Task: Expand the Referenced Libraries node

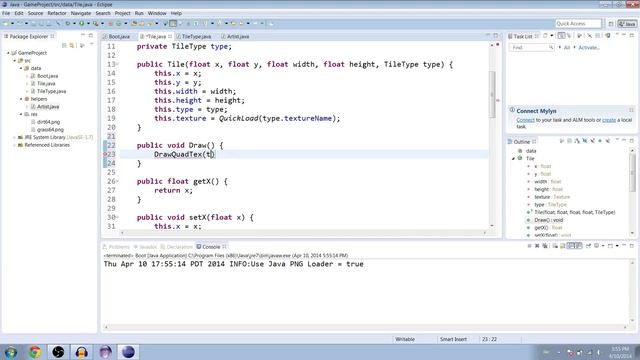Action: click(x=15, y=145)
